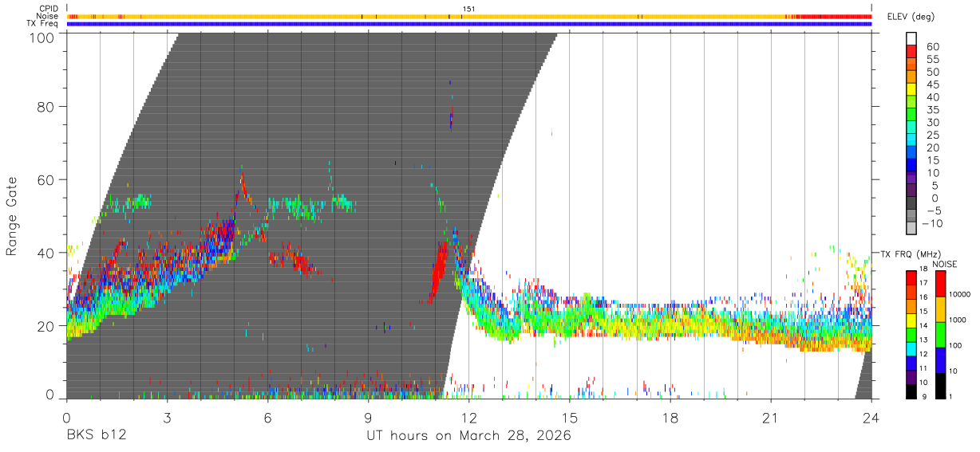
Task: Pick the yellow 40–45 segment of ELEV colorbar
Action: point(911,90)
